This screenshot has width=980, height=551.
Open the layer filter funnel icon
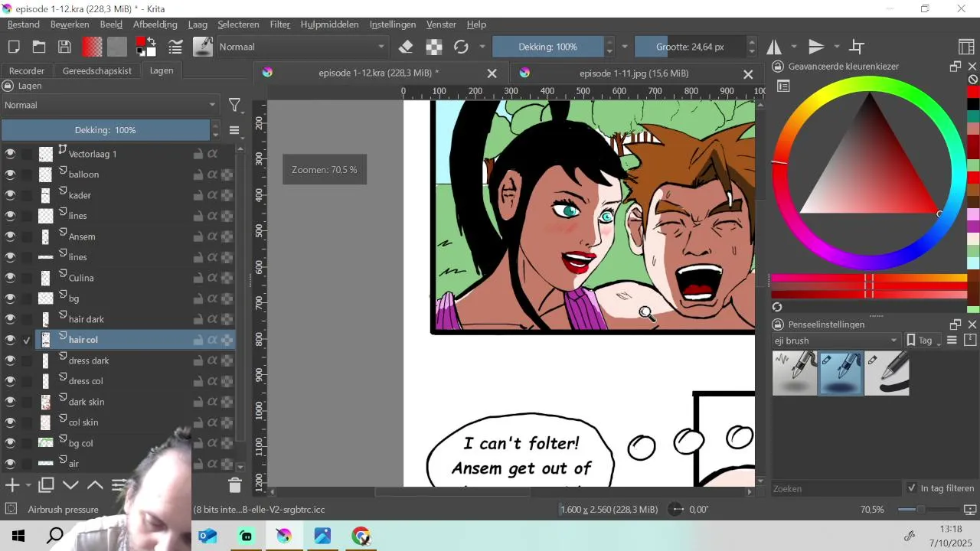(x=235, y=105)
